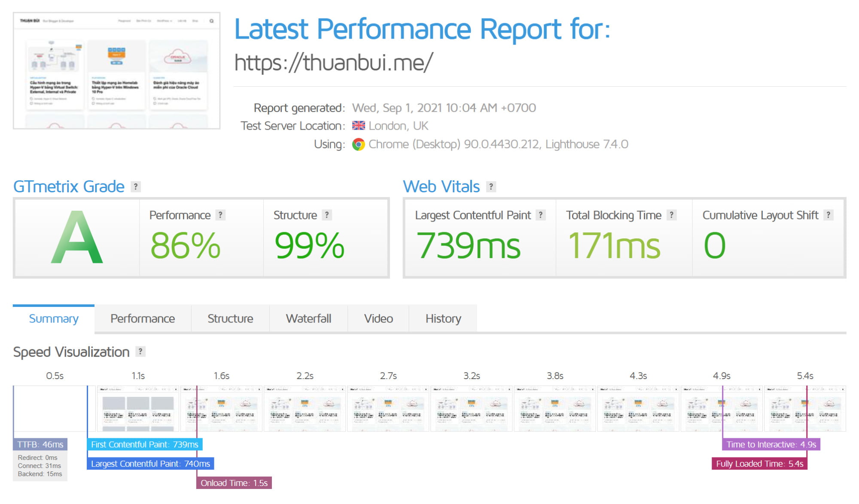
Task: Click the Performance score help icon
Action: (x=220, y=215)
